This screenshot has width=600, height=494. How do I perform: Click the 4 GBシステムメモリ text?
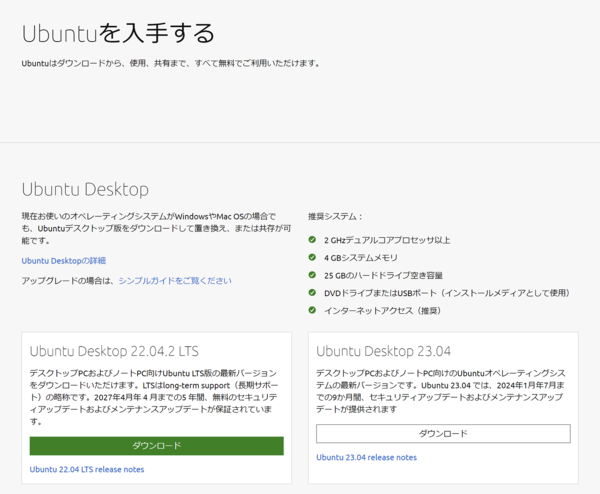pos(361,258)
